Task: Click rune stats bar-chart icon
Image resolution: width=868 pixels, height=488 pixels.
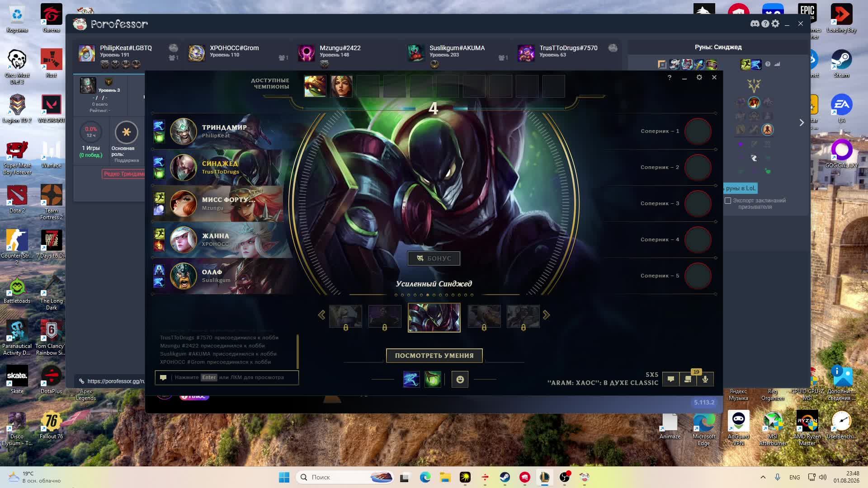Action: point(777,64)
